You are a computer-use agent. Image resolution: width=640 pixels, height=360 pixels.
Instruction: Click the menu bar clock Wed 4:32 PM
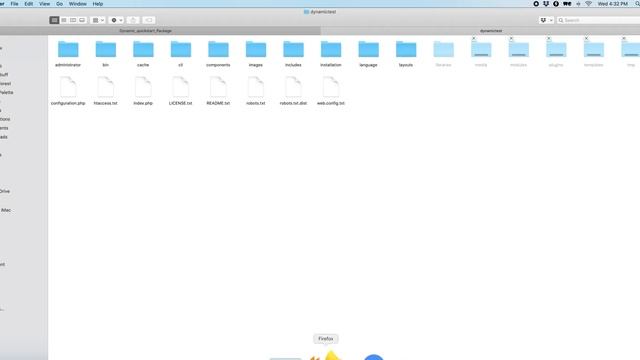pos(613,4)
